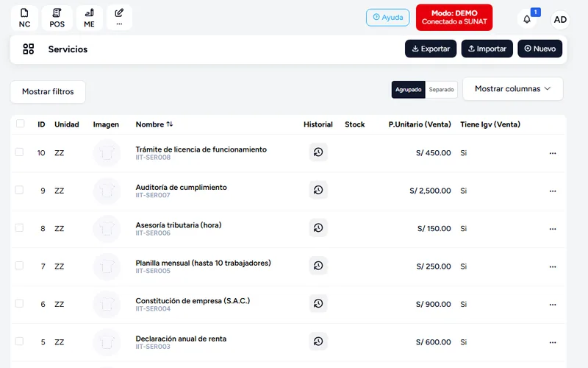Click the image placeholder for Trámite de licencia
Image resolution: width=588 pixels, height=368 pixels.
[107, 153]
